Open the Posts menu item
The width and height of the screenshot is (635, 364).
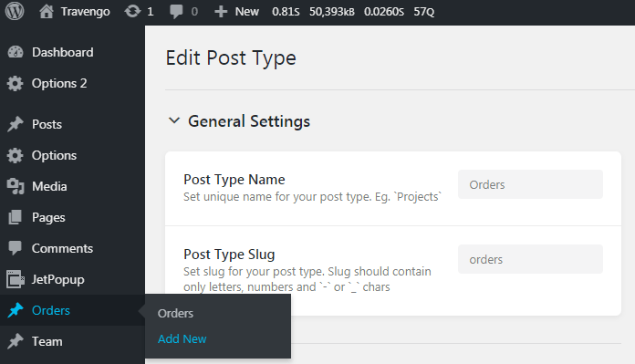(47, 124)
